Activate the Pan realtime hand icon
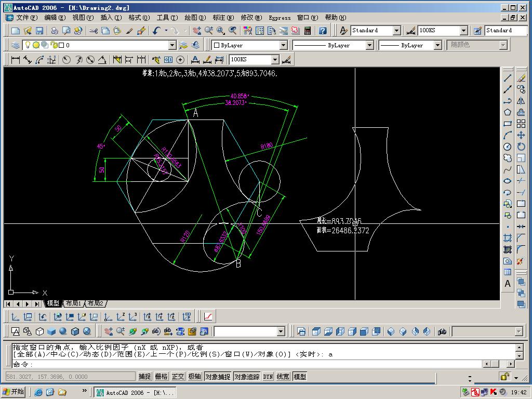Screen dimensions: 532x399 [197, 31]
